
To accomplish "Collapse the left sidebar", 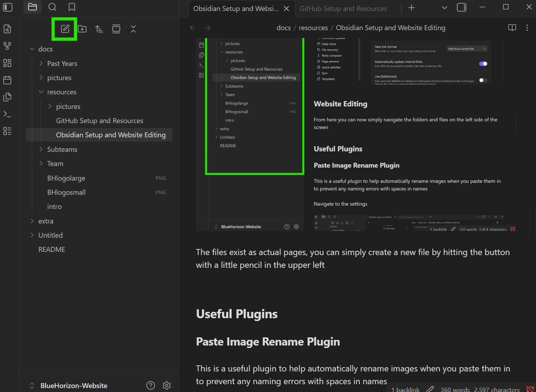I will click(x=7, y=7).
